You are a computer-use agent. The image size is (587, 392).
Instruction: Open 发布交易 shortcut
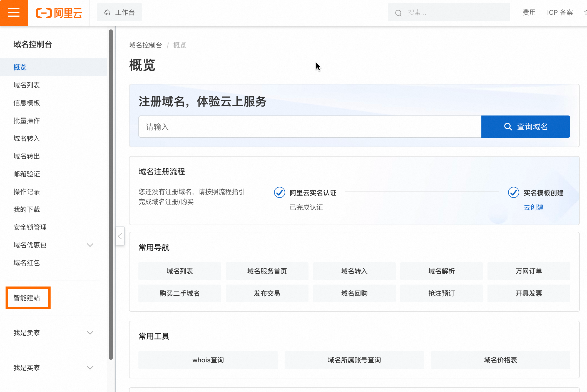[x=267, y=293]
